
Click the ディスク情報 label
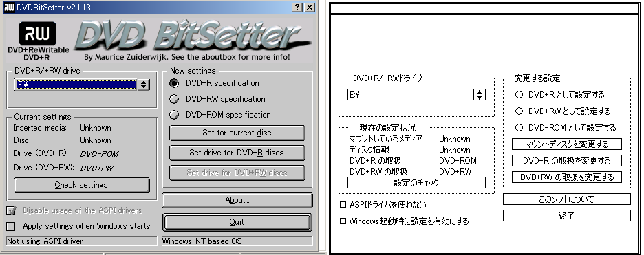point(369,150)
